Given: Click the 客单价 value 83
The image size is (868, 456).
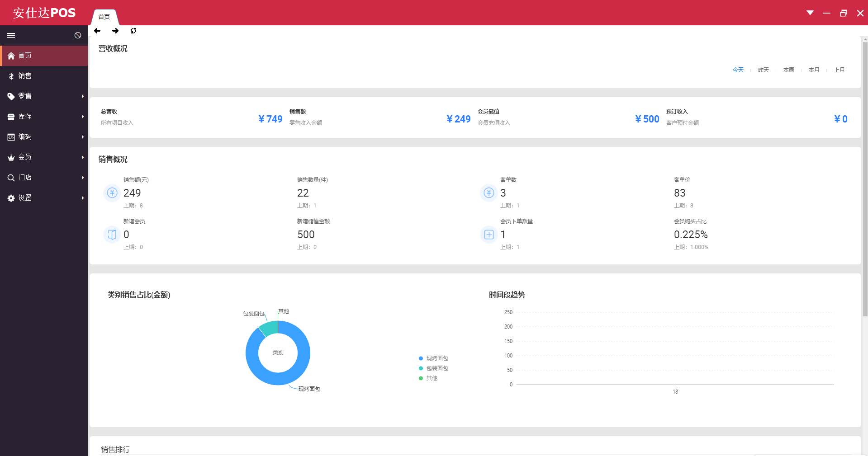Looking at the screenshot, I should coord(680,193).
